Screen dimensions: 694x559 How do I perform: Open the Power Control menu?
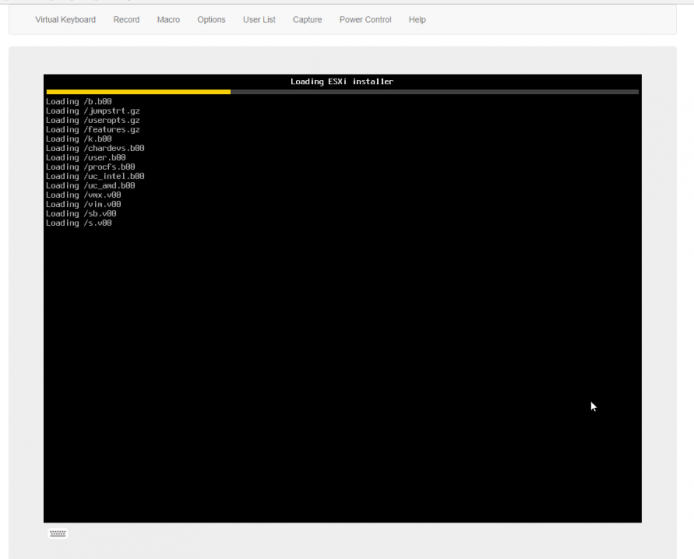(365, 20)
